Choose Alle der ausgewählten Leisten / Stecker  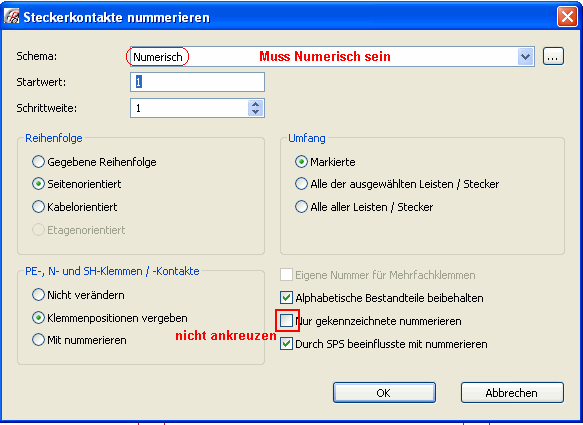point(301,184)
